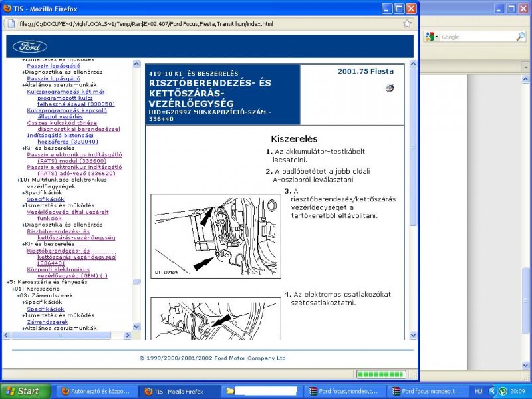This screenshot has width=532, height=399.
Task: Open Kulcsprogramozás kapcsoló állapot vezérlés link
Action: 67,113
